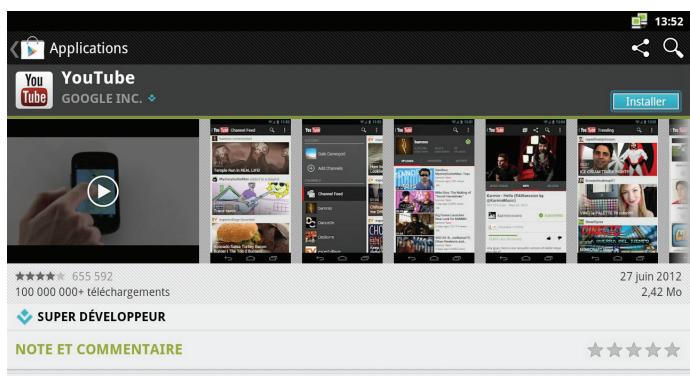The width and height of the screenshot is (690, 376).
Task: Tap the top developer badge beside Google Inc.
Action: tap(152, 98)
